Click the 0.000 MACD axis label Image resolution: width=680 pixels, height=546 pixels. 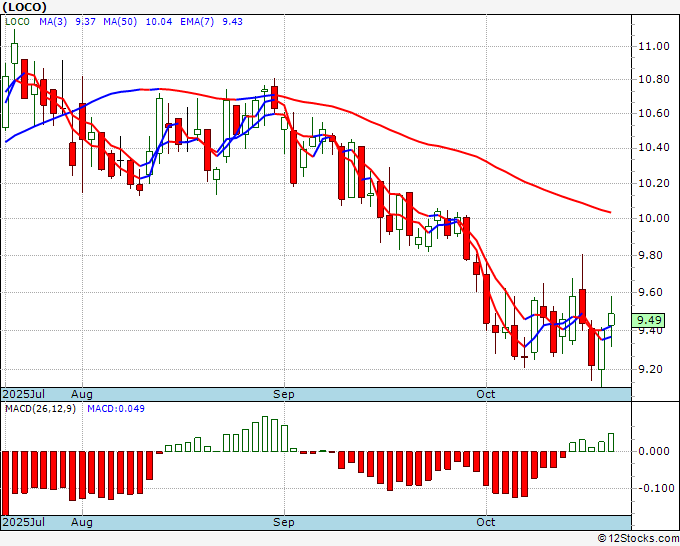tap(654, 451)
